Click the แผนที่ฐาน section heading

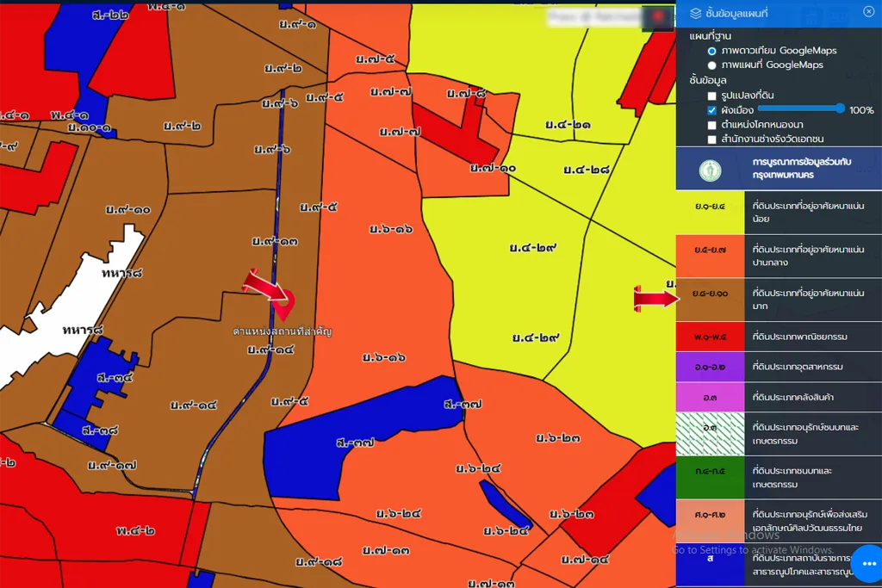coord(710,36)
